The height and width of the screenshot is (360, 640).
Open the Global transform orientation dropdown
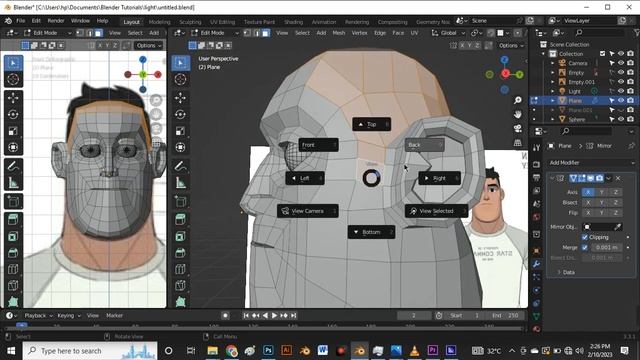coord(448,33)
